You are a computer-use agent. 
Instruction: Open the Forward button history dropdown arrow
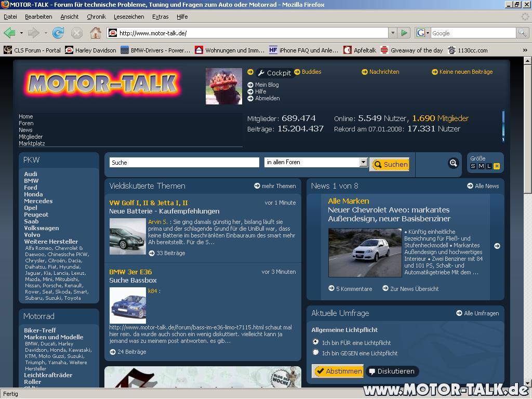(46, 33)
